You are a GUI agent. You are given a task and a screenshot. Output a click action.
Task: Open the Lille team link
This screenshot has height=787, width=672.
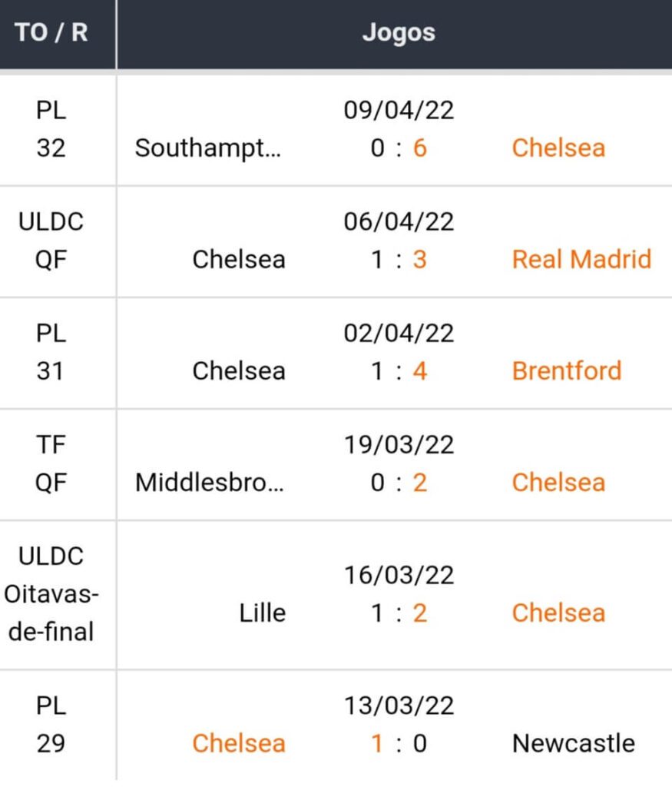coord(262,613)
